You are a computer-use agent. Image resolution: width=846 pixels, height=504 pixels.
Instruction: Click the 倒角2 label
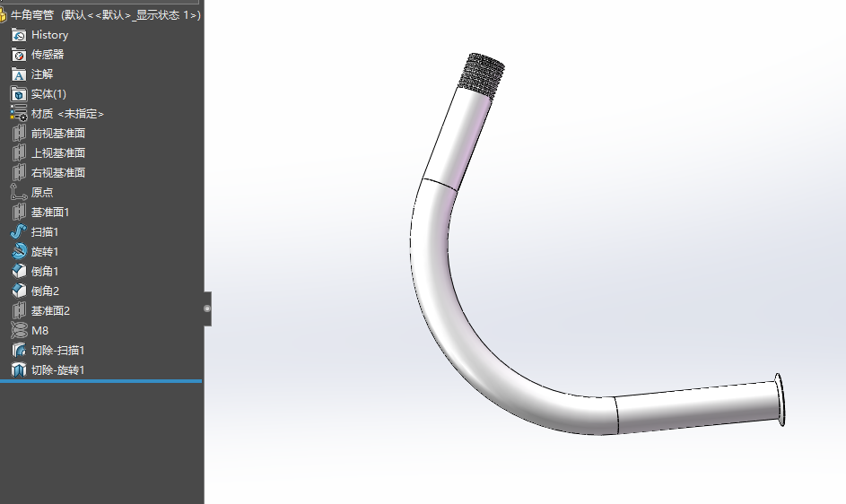(x=46, y=291)
